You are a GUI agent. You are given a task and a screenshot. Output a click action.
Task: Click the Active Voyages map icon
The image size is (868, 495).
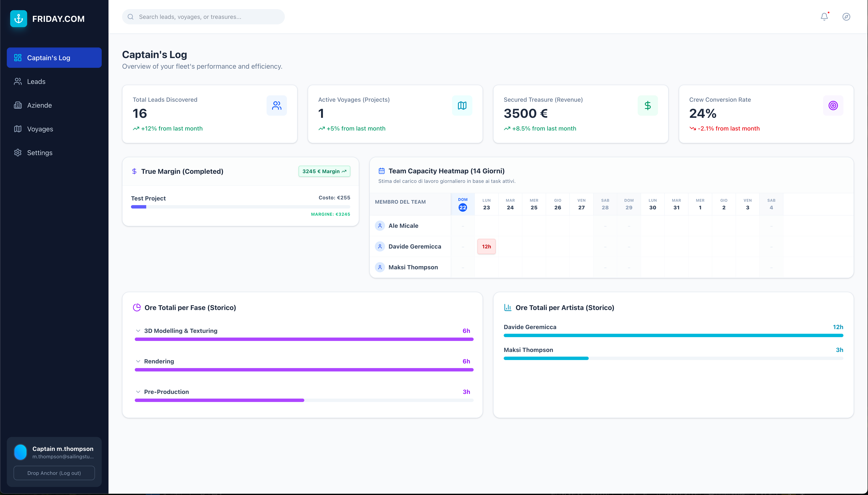[x=462, y=106]
